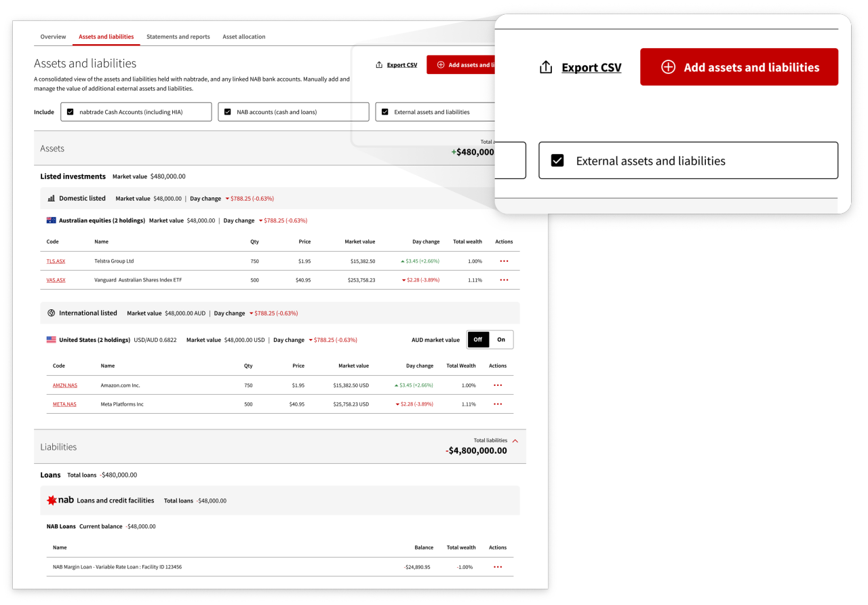Click the Amazon.com Inc. name
Viewport: 868px width, 605px height.
tap(120, 385)
